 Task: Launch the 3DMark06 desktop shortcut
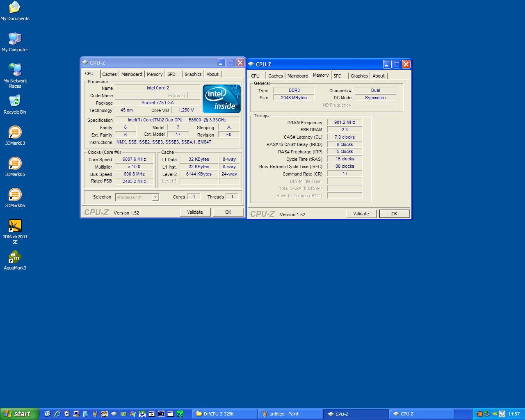(15, 198)
